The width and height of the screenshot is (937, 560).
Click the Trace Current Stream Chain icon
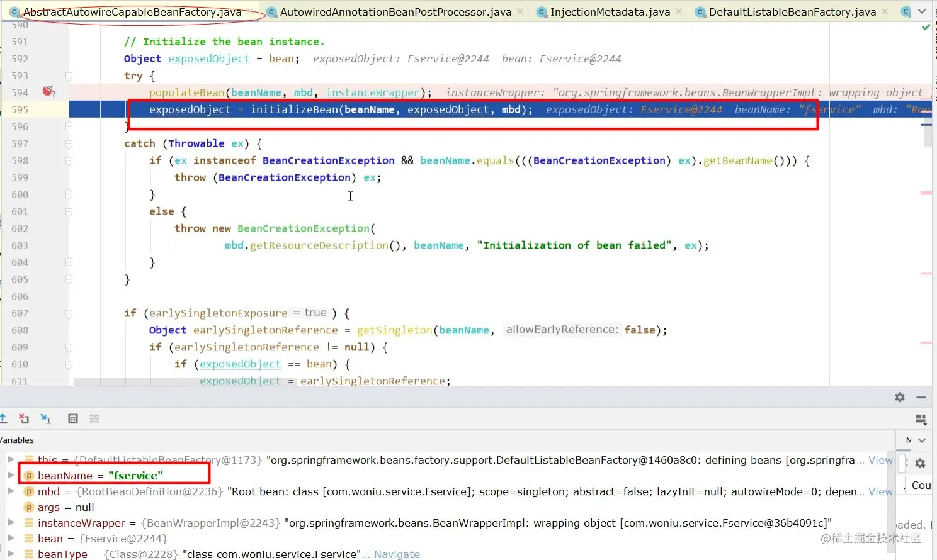[x=94, y=418]
